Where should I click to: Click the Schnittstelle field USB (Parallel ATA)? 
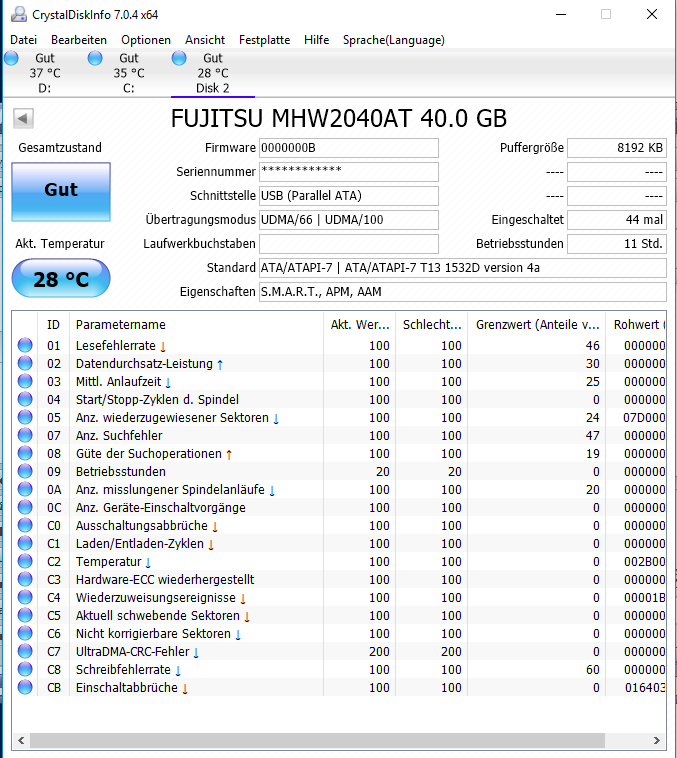[349, 196]
